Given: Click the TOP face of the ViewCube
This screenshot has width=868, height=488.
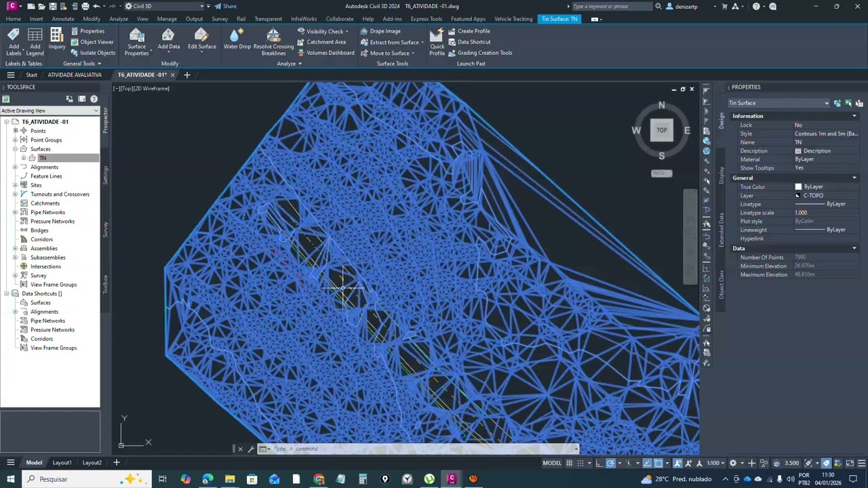Looking at the screenshot, I should coord(661,130).
